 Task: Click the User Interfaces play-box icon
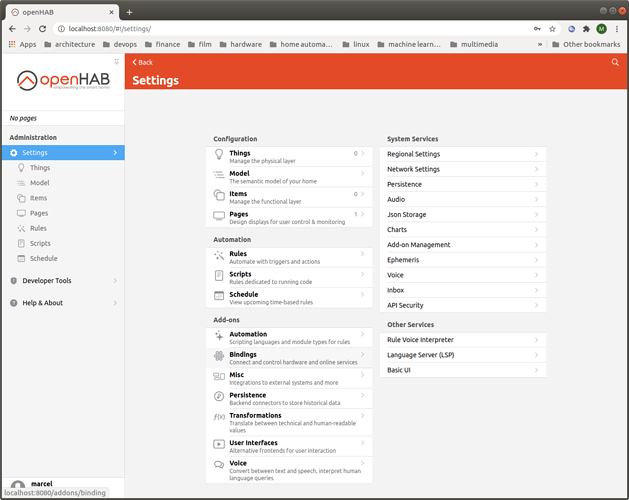point(219,444)
